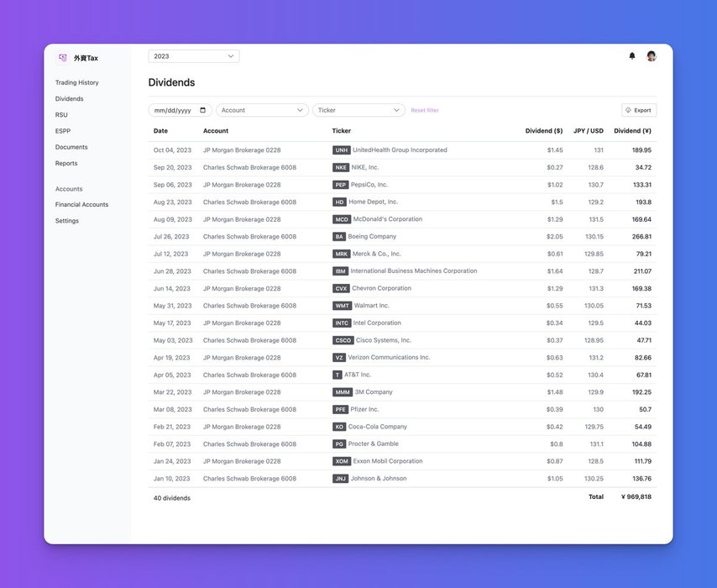Click the PFE ticker badge
Screen dimensions: 717x588
point(341,410)
